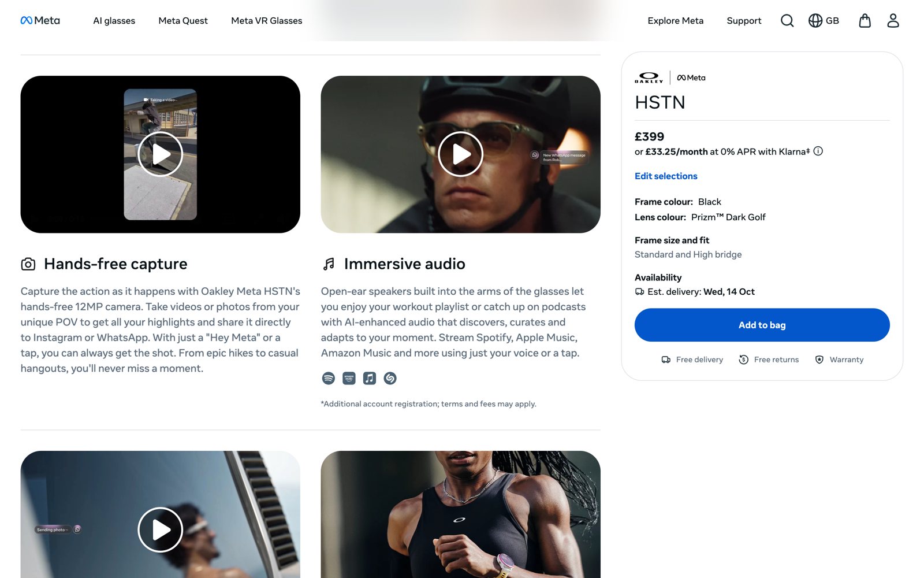
Task: Open the Support menu
Action: pyautogui.click(x=744, y=21)
